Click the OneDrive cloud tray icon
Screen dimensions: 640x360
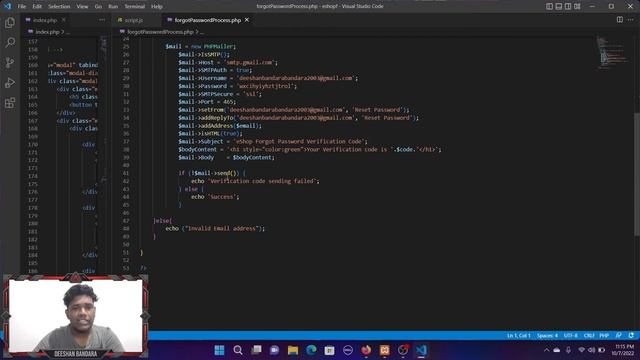tap(557, 350)
